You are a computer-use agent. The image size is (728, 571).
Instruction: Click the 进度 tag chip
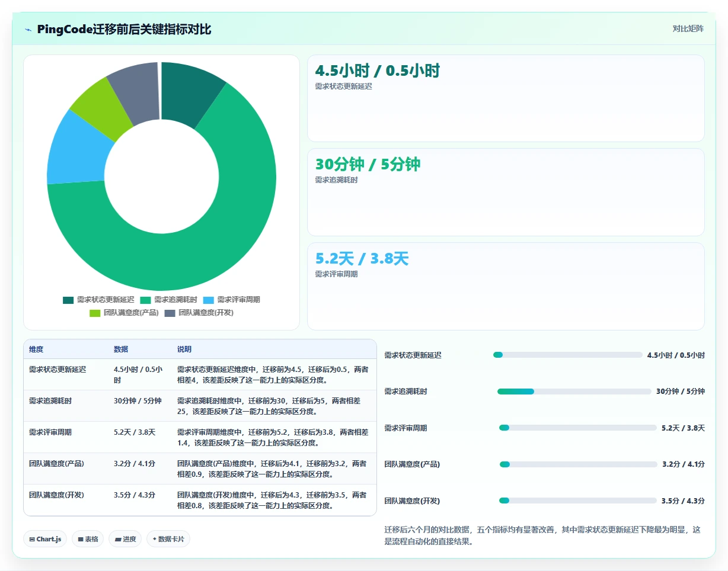(x=125, y=539)
